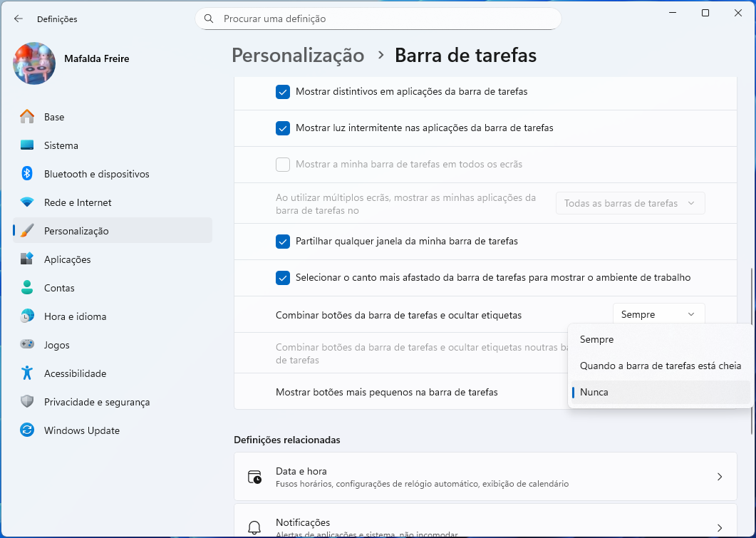Uncheck Mostrar distintivos em aplicações checkbox
The image size is (756, 538).
pyautogui.click(x=283, y=92)
